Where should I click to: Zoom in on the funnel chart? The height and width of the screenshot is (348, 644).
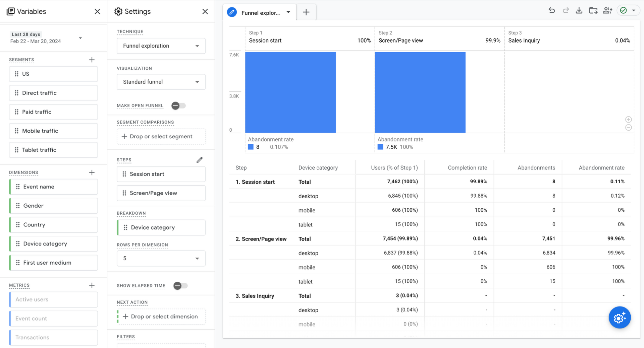(628, 120)
